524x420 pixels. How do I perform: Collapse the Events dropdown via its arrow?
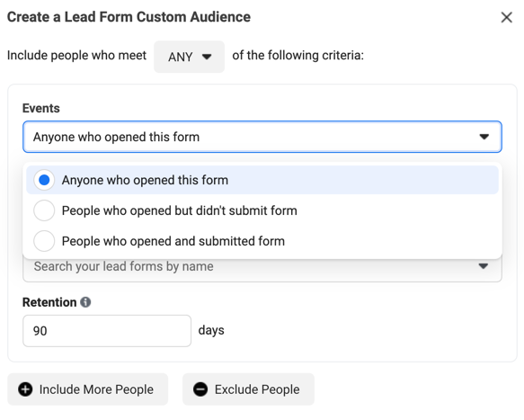point(484,137)
